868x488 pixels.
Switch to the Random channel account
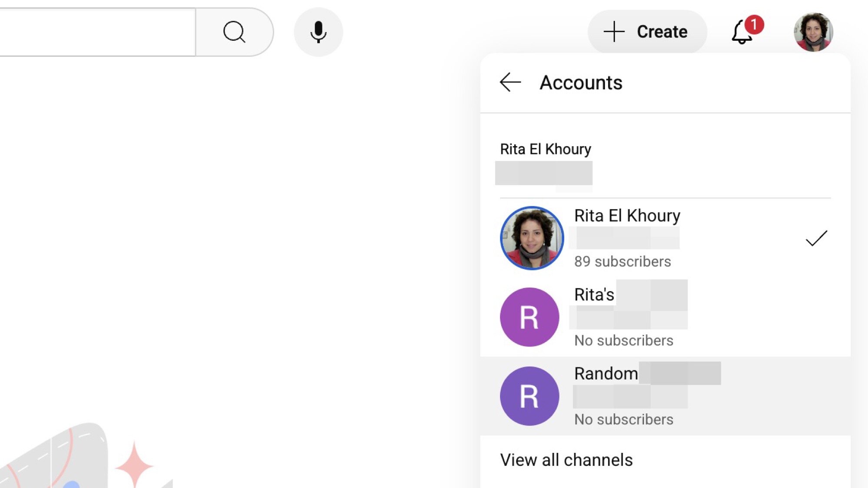[x=606, y=373]
